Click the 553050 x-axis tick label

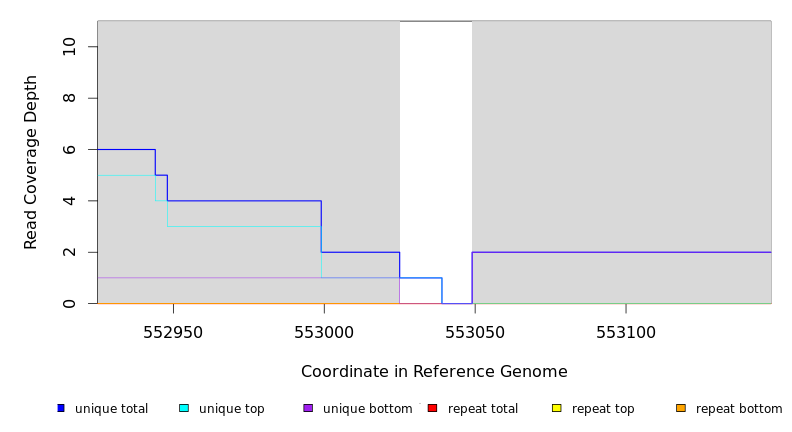[475, 332]
